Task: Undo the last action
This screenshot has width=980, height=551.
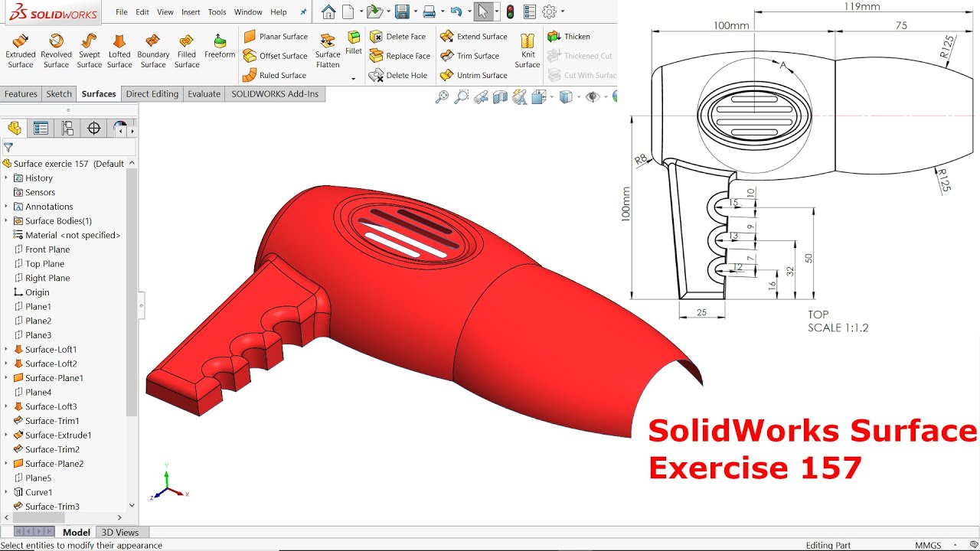Action: [456, 11]
